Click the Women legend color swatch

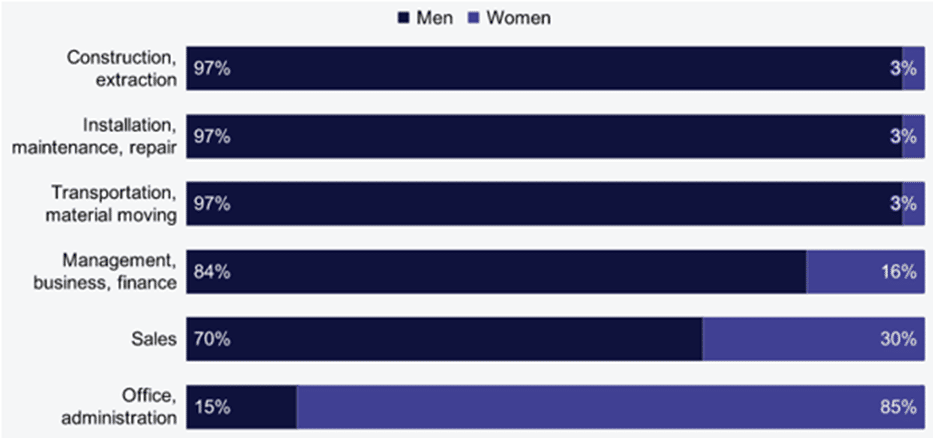tap(474, 18)
